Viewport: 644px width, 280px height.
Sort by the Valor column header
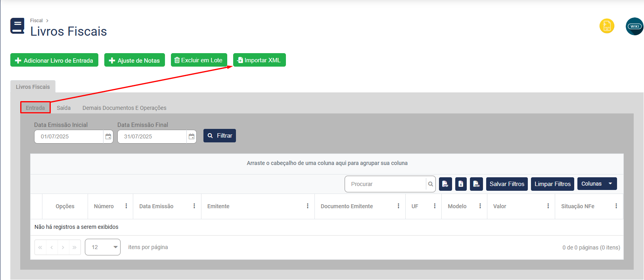click(x=500, y=206)
